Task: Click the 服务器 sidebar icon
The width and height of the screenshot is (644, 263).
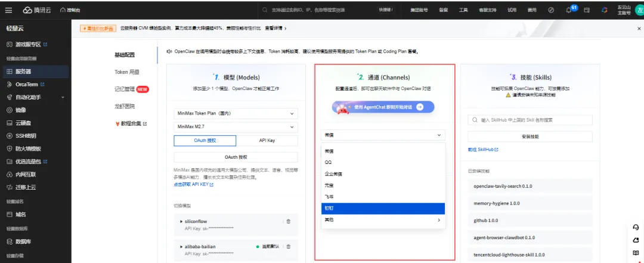Action: tap(10, 72)
